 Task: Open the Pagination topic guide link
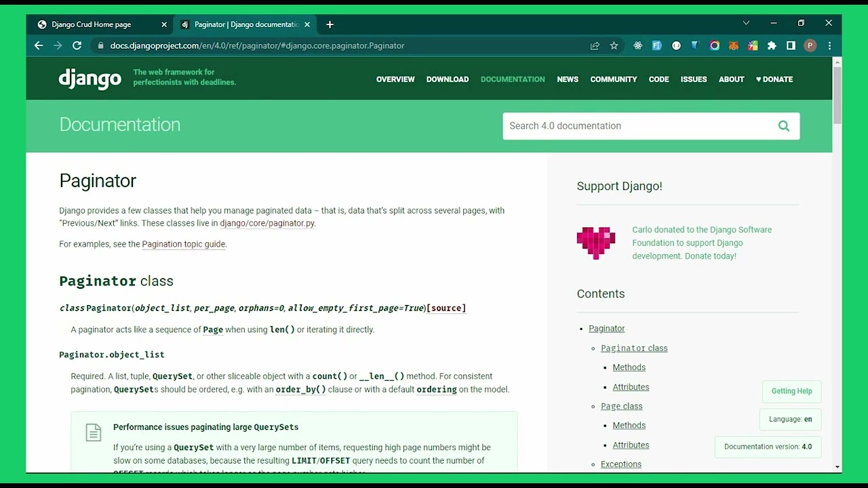click(x=184, y=244)
